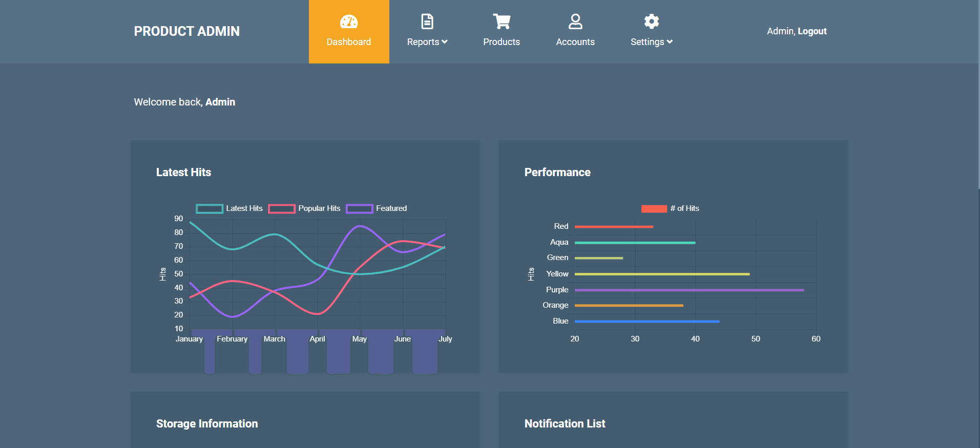Hide the Featured series via legend
This screenshot has height=448, width=980.
pos(377,208)
